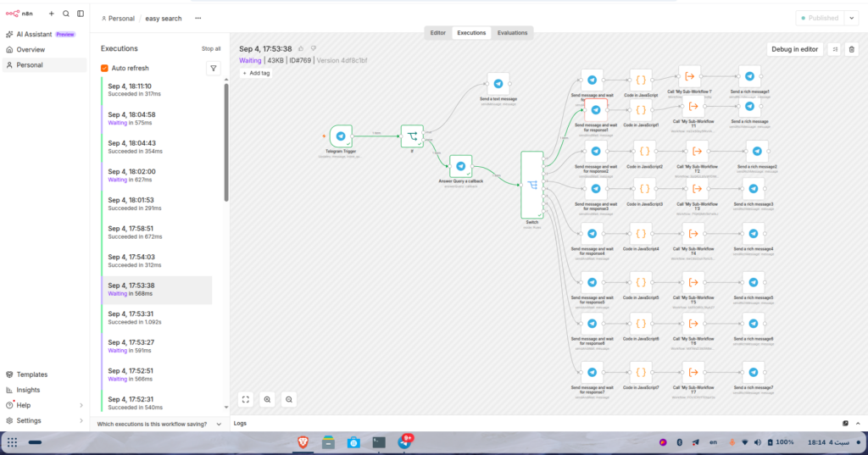Image resolution: width=868 pixels, height=455 pixels.
Task: Click Add tag on the execution
Action: tap(256, 74)
